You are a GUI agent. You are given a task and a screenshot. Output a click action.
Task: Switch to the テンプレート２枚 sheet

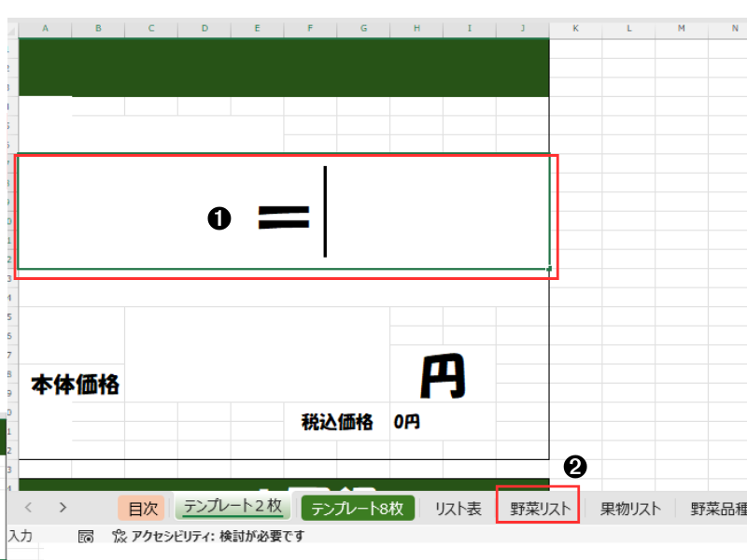tap(233, 507)
